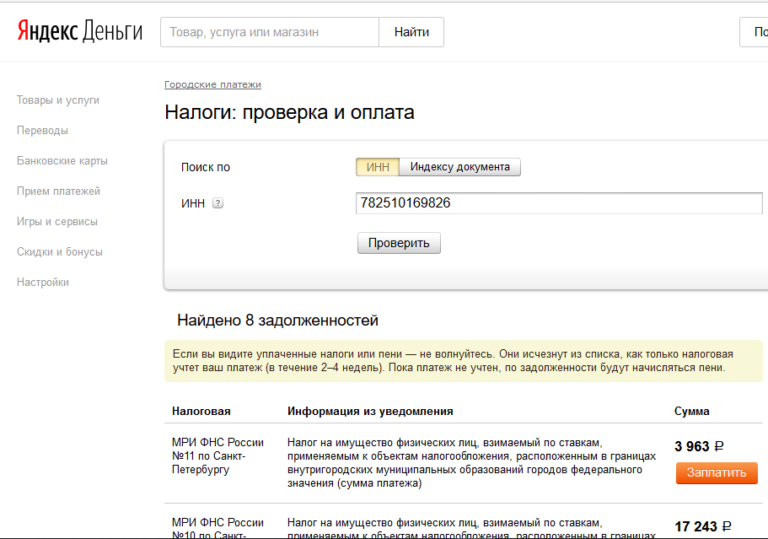The width and height of the screenshot is (768, 539).
Task: Switch search to Индексу документа
Action: click(460, 167)
